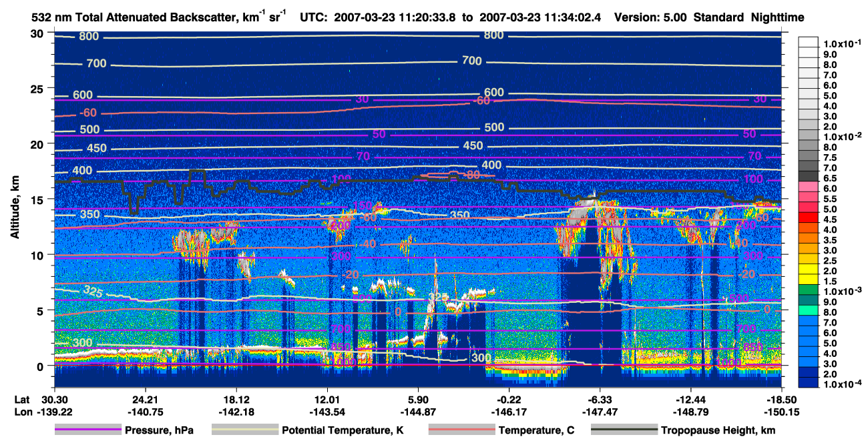Click latitude value 5.90
The height and width of the screenshot is (445, 868).
(417, 399)
